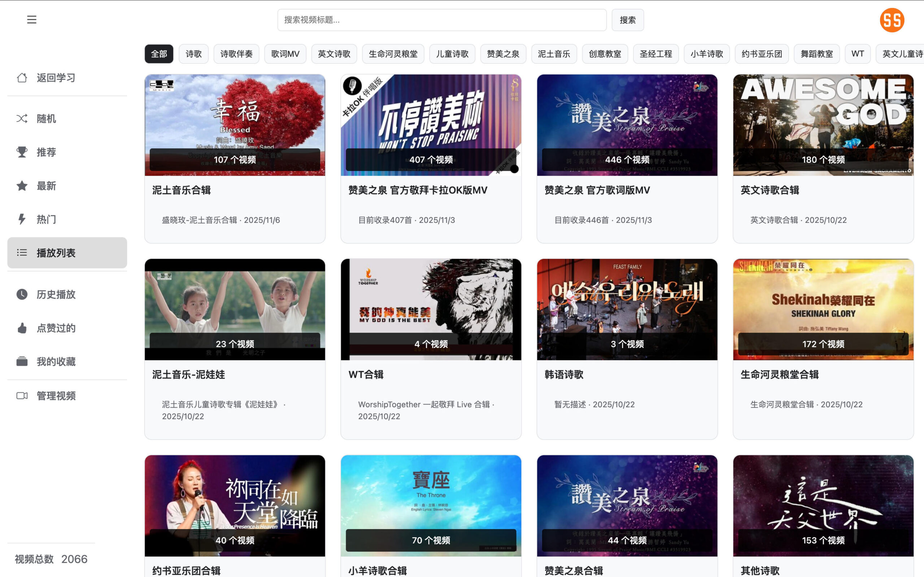This screenshot has width=924, height=577.
Task: Open 历史播放 via the clock icon
Action: (x=22, y=294)
